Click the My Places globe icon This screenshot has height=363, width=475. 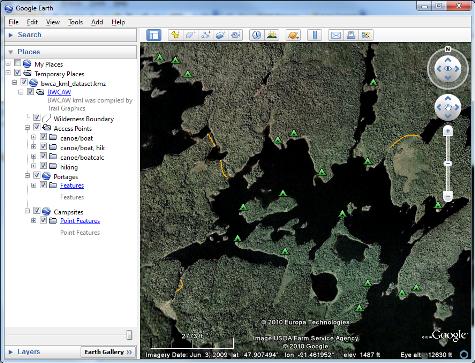27,64
